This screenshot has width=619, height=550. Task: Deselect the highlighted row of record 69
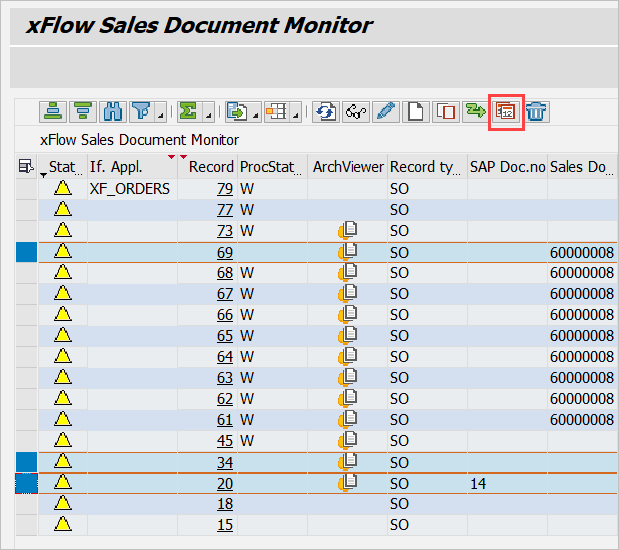[26, 251]
